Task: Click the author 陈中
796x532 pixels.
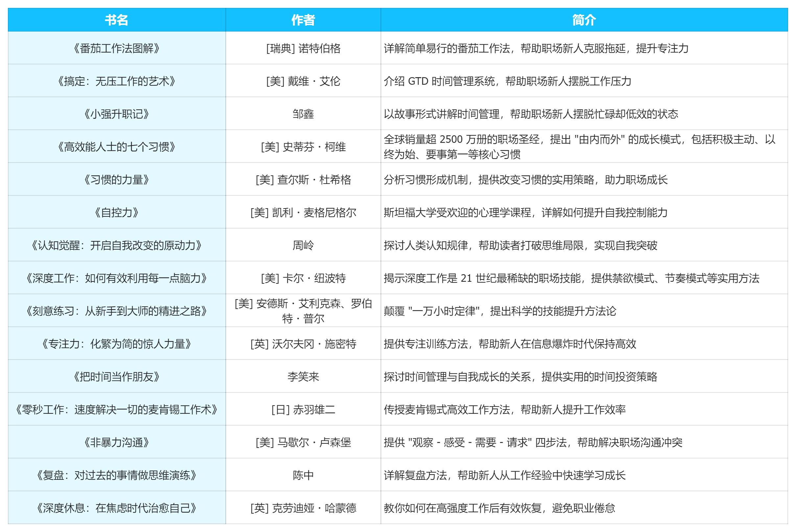Action: [303, 475]
